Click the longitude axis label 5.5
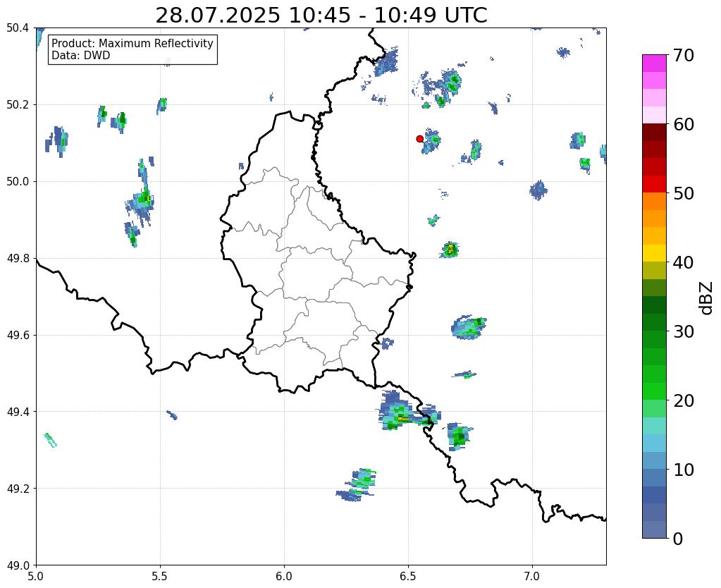721x588 pixels. tap(160, 576)
